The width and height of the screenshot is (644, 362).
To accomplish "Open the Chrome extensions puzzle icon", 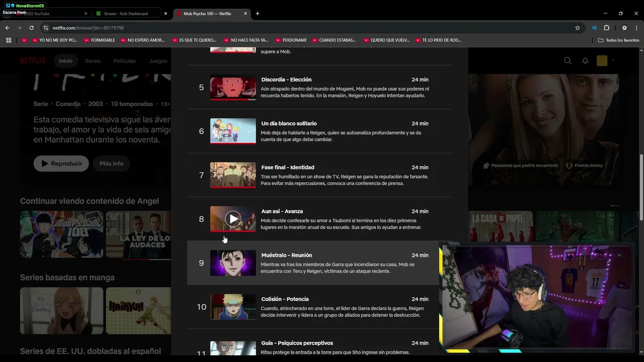I will (x=606, y=28).
